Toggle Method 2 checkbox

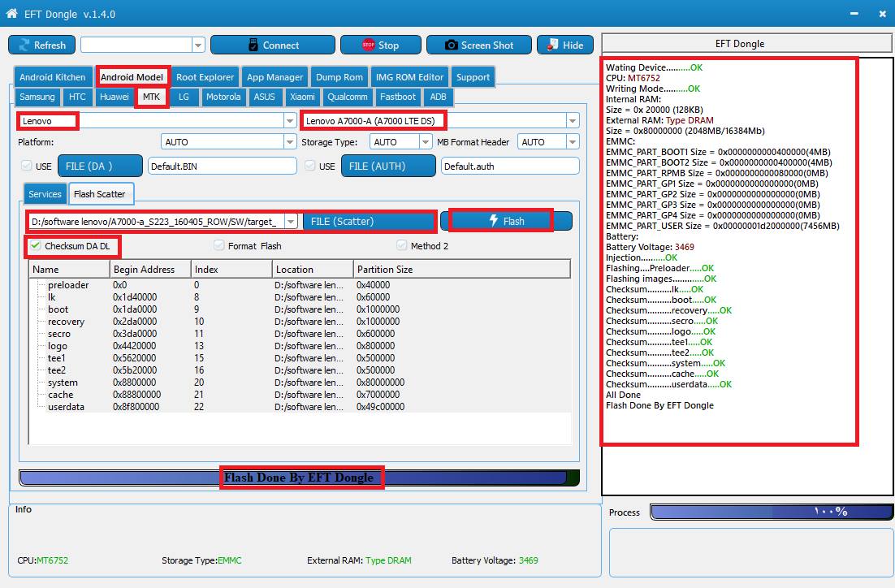402,245
